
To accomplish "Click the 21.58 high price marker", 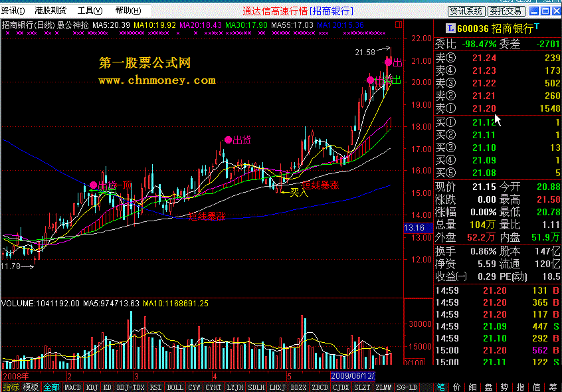I will coord(365,52).
